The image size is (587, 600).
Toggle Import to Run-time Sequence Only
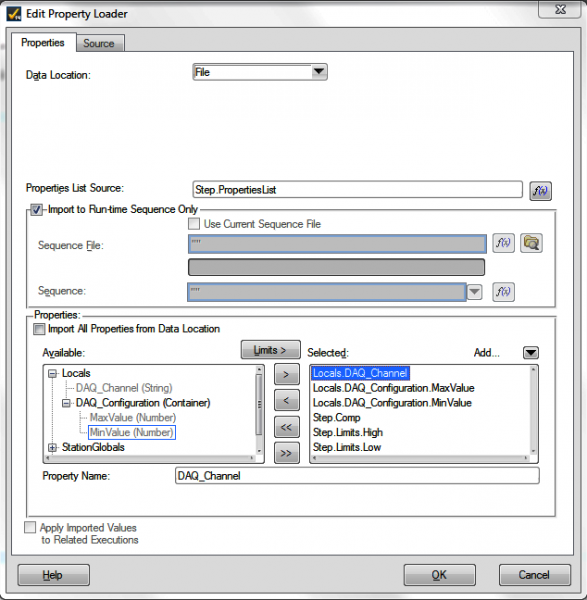point(36,210)
